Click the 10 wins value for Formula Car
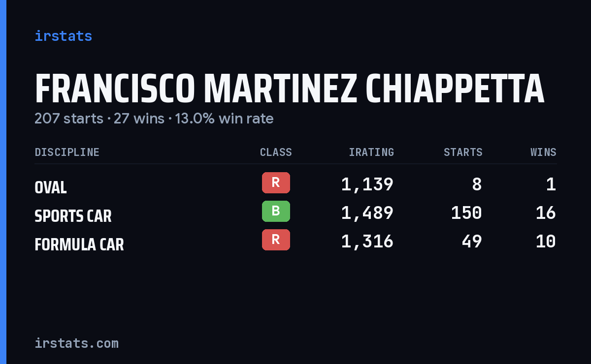Viewport: 591px width, 364px height. pos(546,242)
